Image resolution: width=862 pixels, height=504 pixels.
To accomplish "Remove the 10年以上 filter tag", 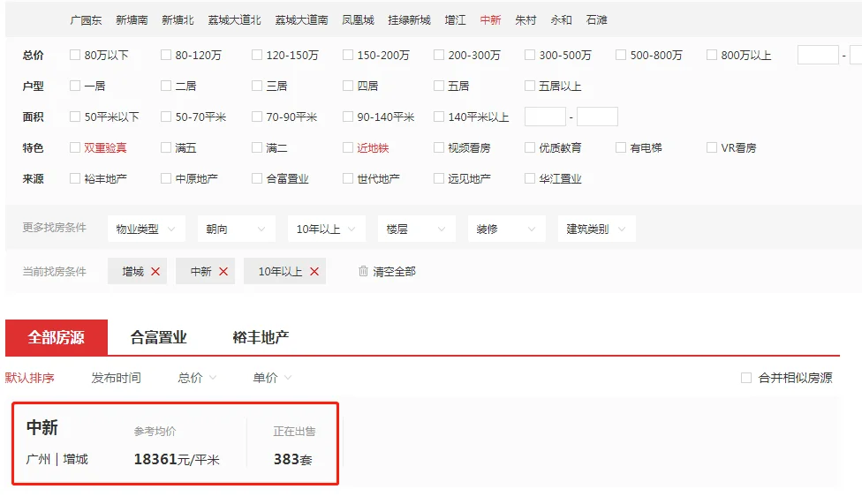I will tap(314, 272).
